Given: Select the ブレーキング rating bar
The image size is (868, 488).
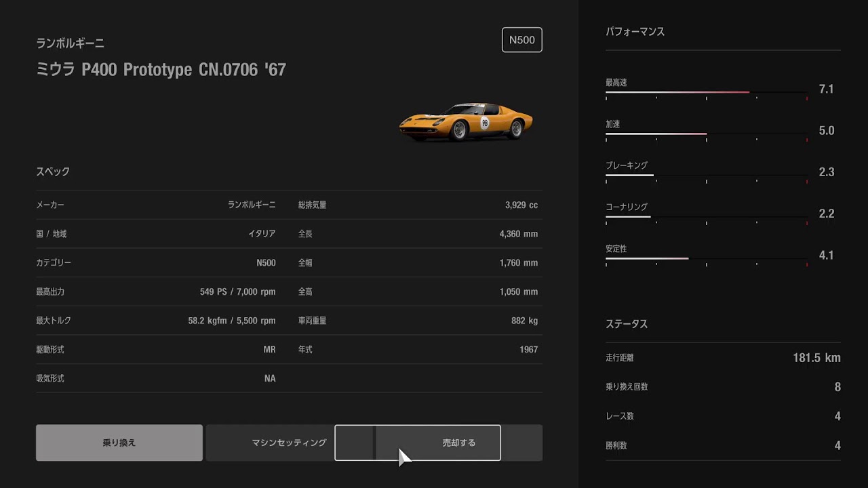Looking at the screenshot, I should [x=706, y=175].
